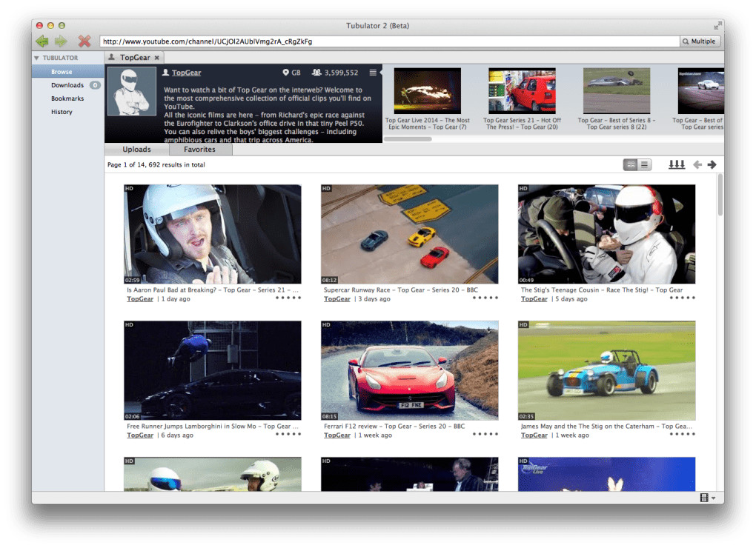This screenshot has height=548, width=756.
Task: Click rating dots under Stig's Teenage Cousin
Action: (682, 298)
